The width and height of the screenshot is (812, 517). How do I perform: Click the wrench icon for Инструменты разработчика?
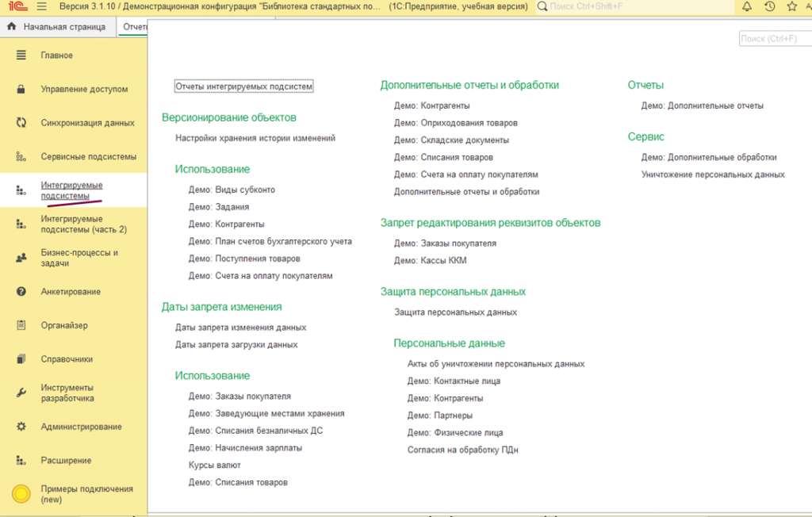(21, 393)
